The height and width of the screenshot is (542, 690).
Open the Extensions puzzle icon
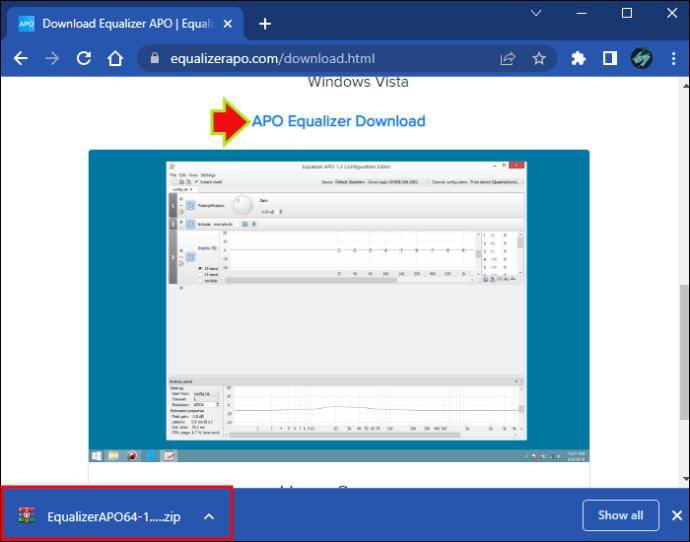click(x=578, y=58)
